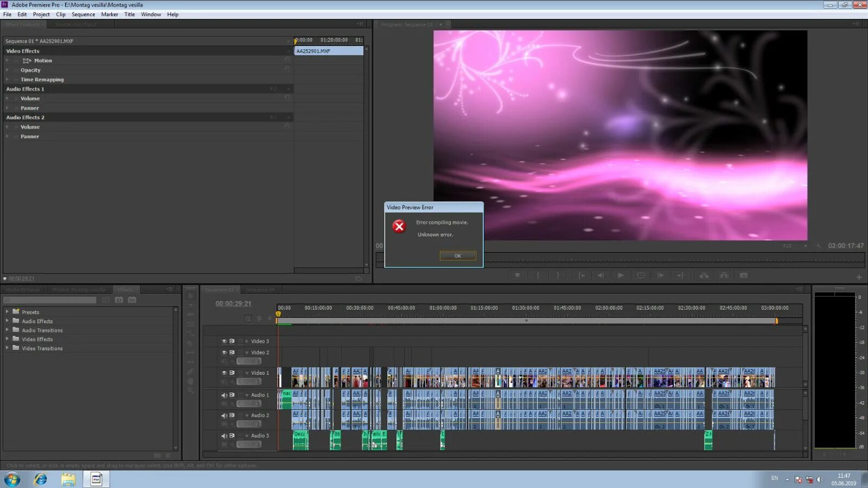Screen dimensions: 868x488
Task: Select the Slide tool
Action: click(190, 362)
